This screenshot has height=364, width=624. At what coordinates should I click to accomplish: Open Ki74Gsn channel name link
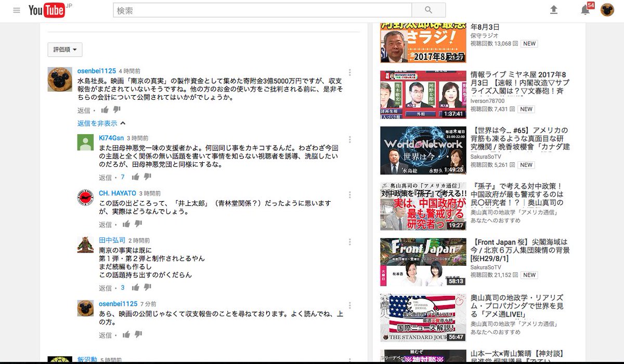coord(111,138)
